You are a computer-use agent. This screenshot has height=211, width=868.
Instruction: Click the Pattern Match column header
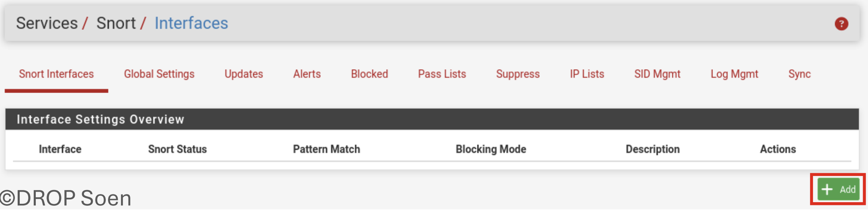coord(326,149)
